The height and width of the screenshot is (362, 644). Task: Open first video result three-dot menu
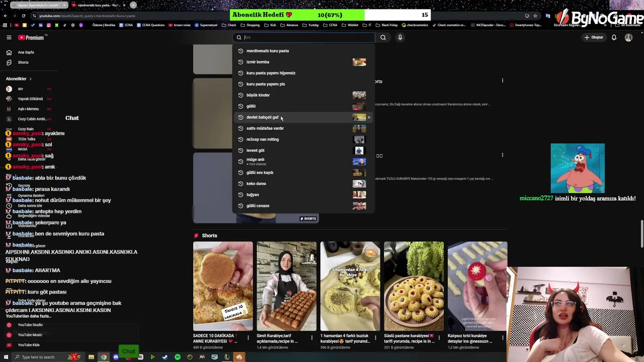click(x=502, y=80)
